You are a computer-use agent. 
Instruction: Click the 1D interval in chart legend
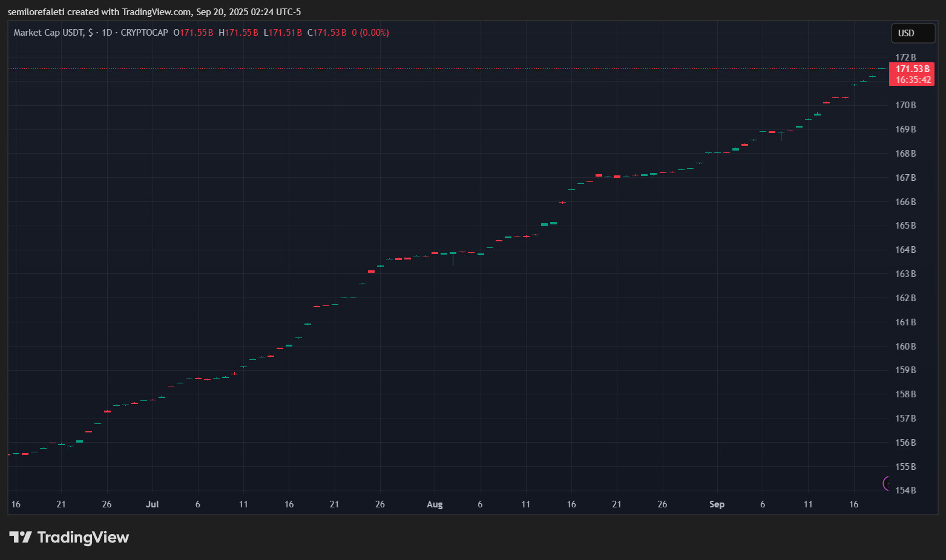107,33
